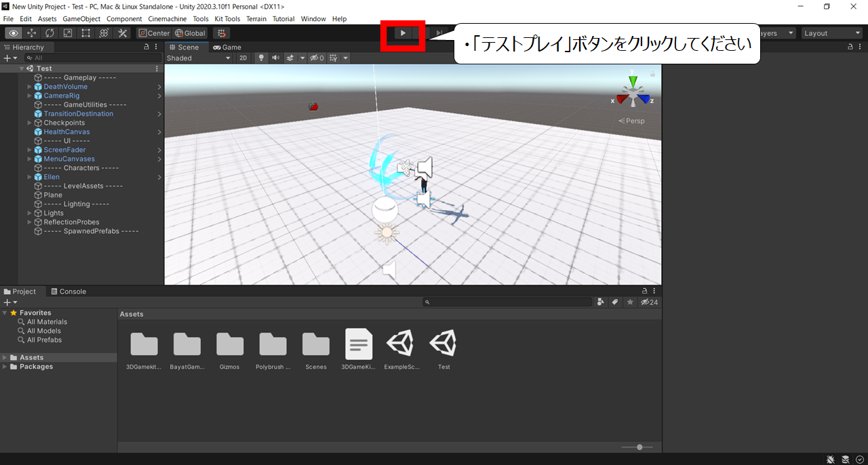This screenshot has height=465, width=868.
Task: Click search-by-type icon in Project panel
Action: click(601, 302)
